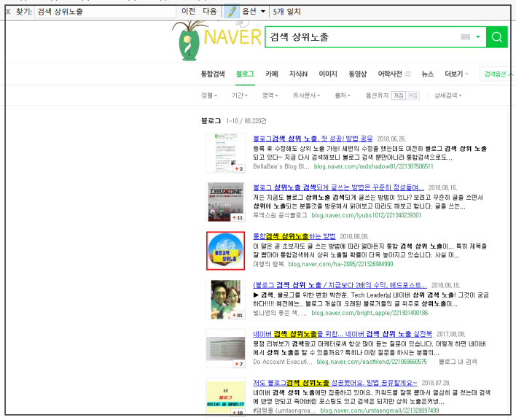The width and height of the screenshot is (516, 420).
Task: Click the find text field containing 검색 상위노출
Action: click(x=105, y=12)
